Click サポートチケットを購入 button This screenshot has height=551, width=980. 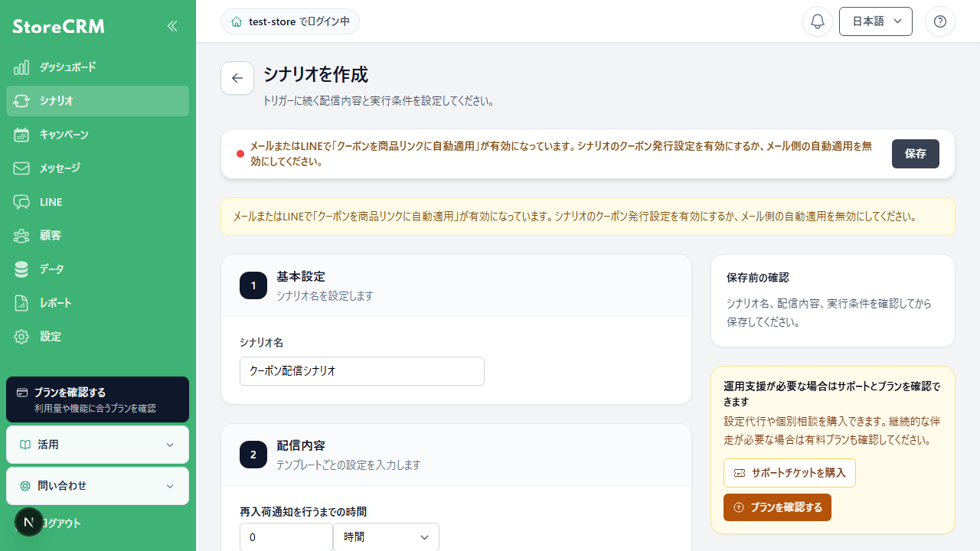[x=789, y=473]
